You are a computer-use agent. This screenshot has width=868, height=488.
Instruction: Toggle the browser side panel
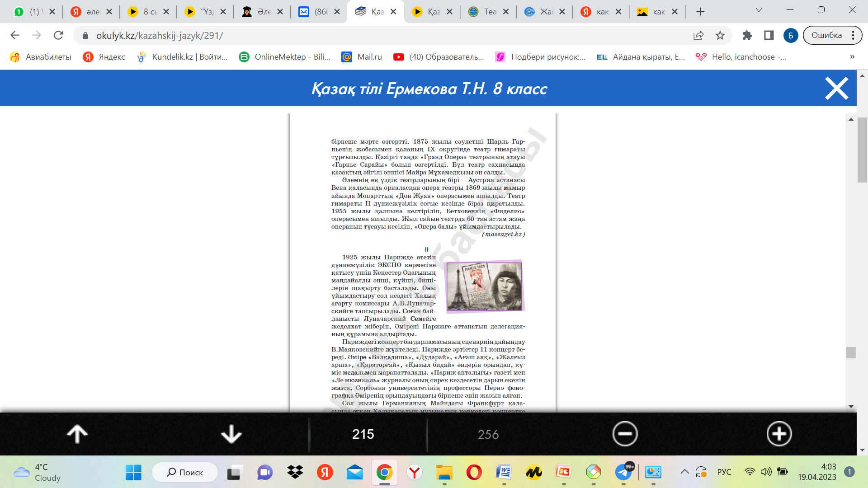click(x=769, y=35)
